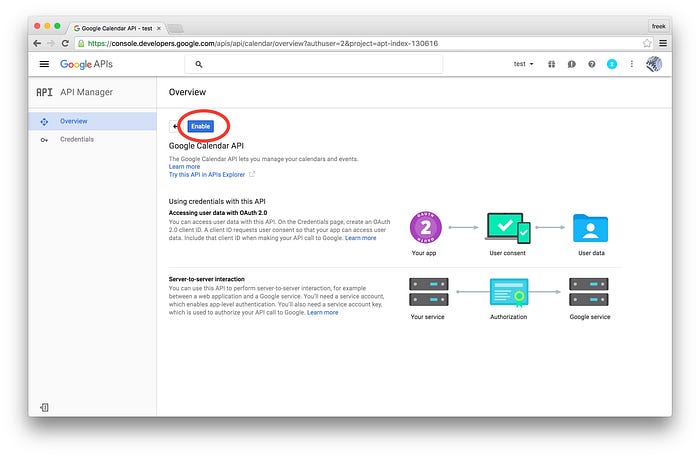Image resolution: width=700 pixels, height=457 pixels.
Task: Click the User data folder icon
Action: point(591,228)
